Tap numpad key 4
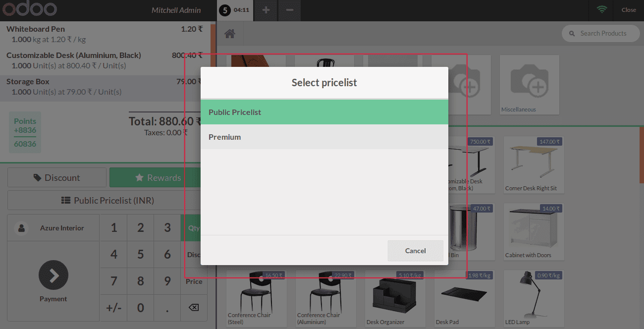The image size is (644, 329). [x=114, y=255]
